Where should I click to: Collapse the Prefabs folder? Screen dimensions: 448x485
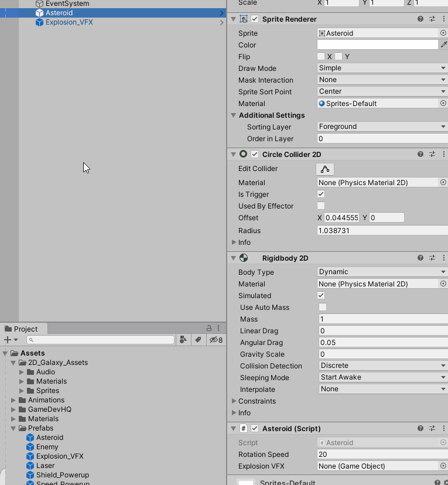point(13,428)
